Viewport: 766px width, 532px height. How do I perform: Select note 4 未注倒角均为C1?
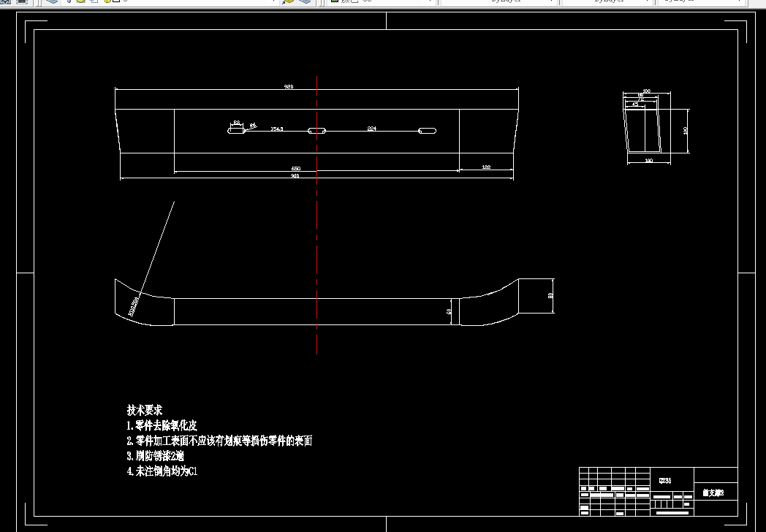(x=162, y=471)
